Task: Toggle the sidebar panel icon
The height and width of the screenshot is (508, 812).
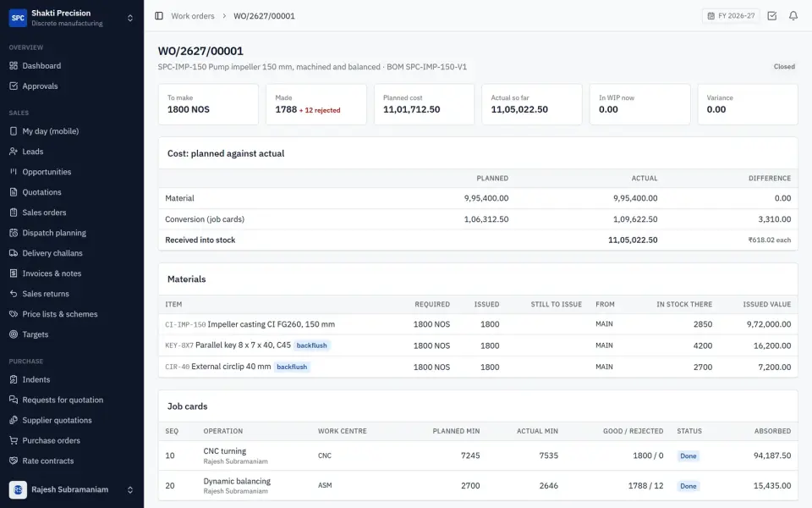Action: pyautogui.click(x=159, y=16)
